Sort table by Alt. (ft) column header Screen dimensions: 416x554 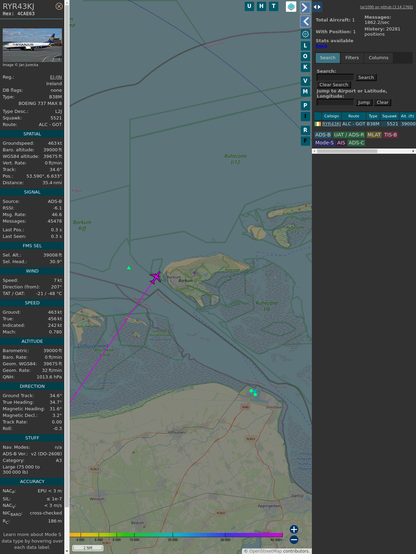[407, 116]
